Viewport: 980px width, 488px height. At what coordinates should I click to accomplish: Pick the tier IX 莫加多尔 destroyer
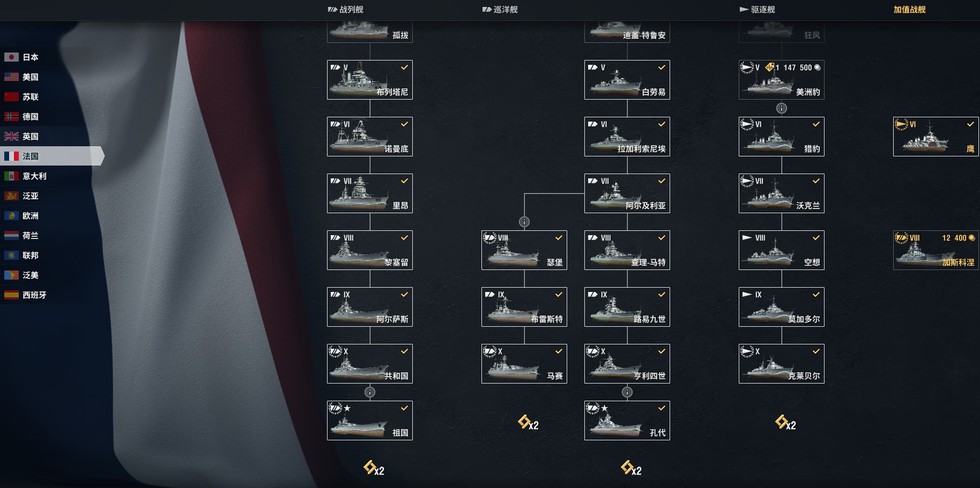(x=782, y=307)
